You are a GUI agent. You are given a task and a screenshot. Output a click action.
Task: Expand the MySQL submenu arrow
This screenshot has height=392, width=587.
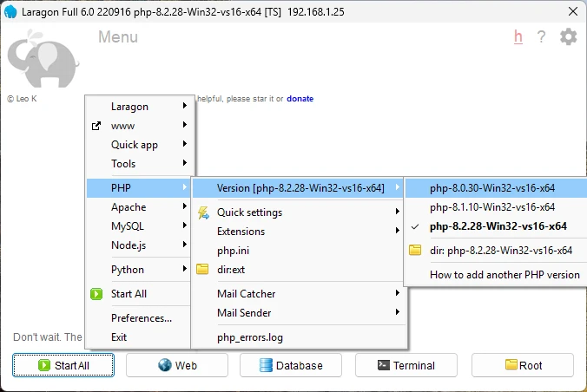185,225
